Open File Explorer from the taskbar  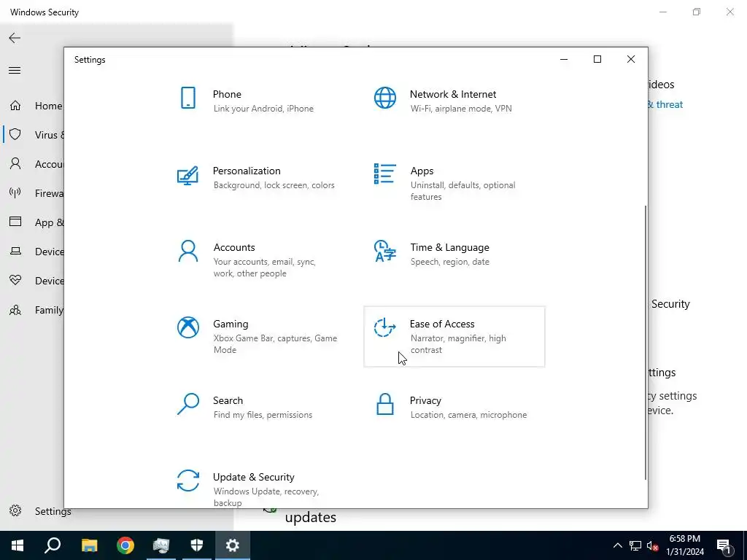click(89, 545)
